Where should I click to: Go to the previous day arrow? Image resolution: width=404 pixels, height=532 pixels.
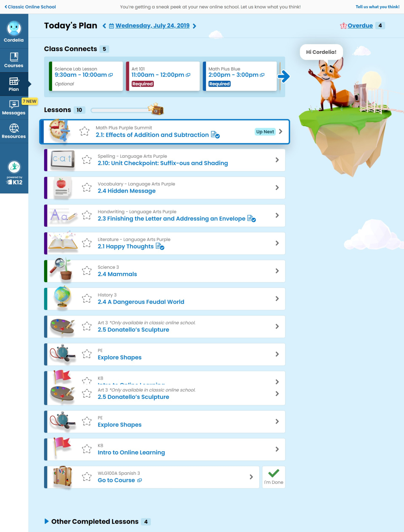[x=104, y=26]
